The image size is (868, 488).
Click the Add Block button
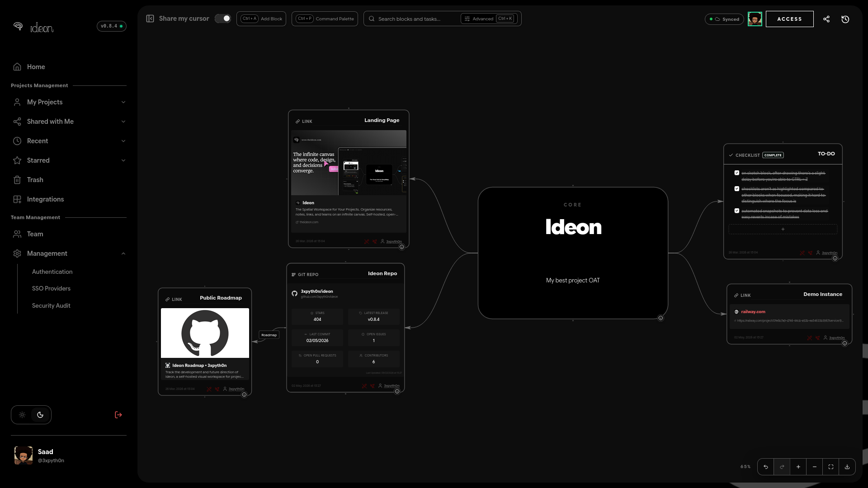pos(261,19)
